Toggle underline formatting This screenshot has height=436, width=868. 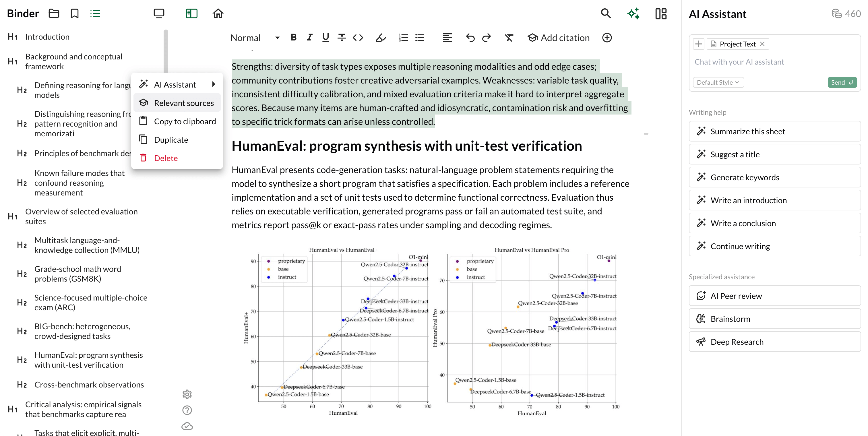pyautogui.click(x=325, y=37)
